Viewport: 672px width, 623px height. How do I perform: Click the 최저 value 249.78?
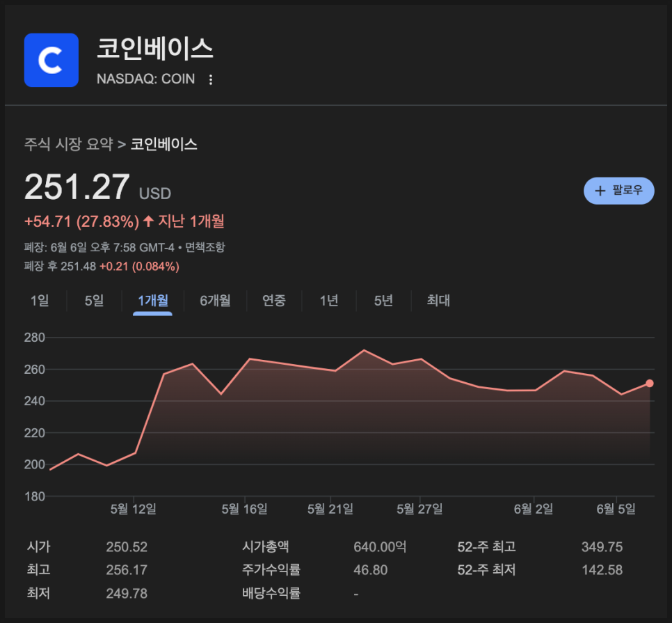coord(127,593)
